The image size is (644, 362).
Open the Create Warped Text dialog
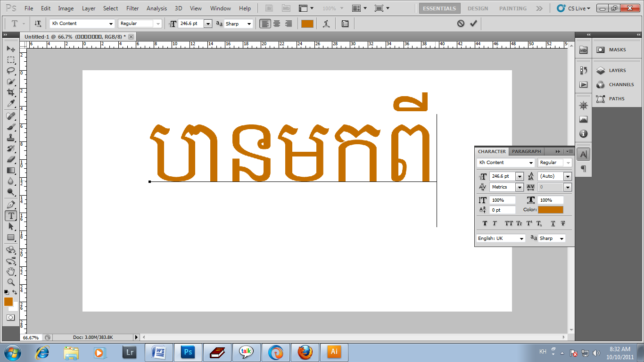[x=326, y=24]
